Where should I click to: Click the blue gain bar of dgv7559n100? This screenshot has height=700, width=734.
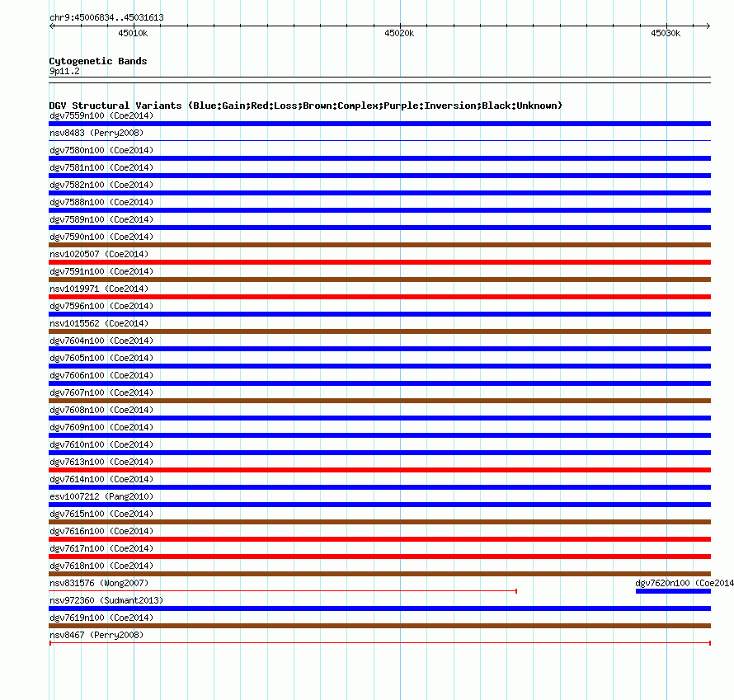click(379, 124)
